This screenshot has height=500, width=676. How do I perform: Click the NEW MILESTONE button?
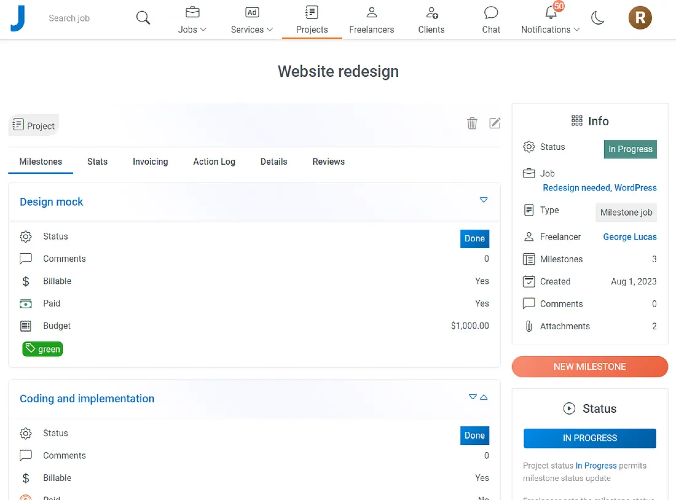(589, 366)
